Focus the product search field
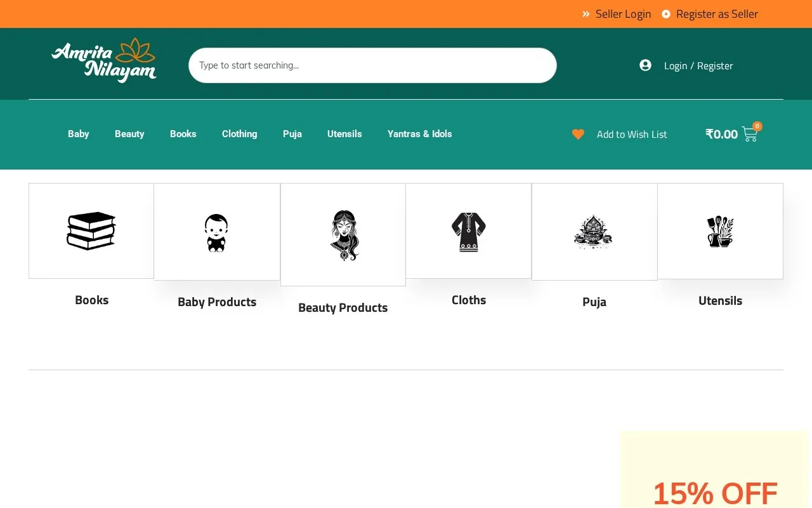Screen dimensions: 812x508 (372, 65)
